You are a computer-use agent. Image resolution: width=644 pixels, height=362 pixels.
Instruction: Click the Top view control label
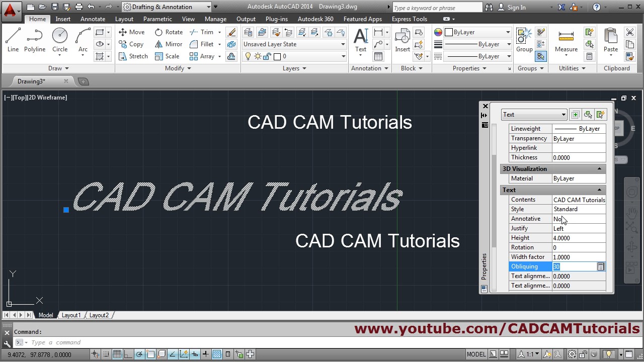point(20,98)
